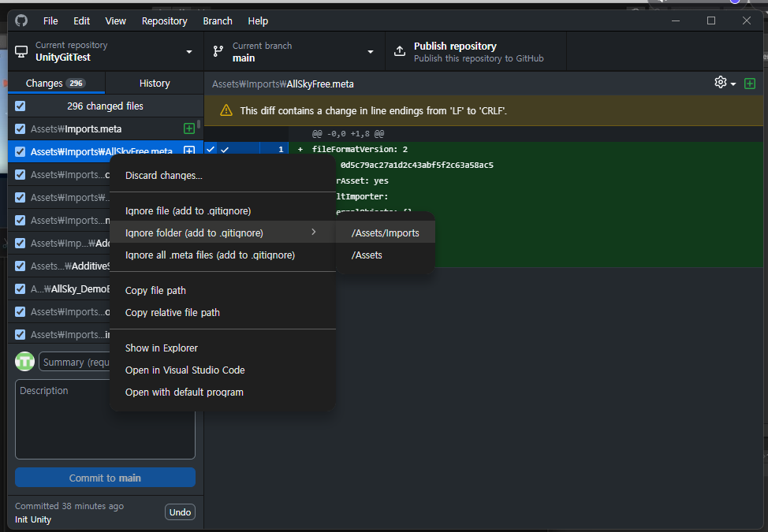Click the diff hunk header @@ -0,0 +1,8 @@
Screen dimensions: 768x532
348,134
